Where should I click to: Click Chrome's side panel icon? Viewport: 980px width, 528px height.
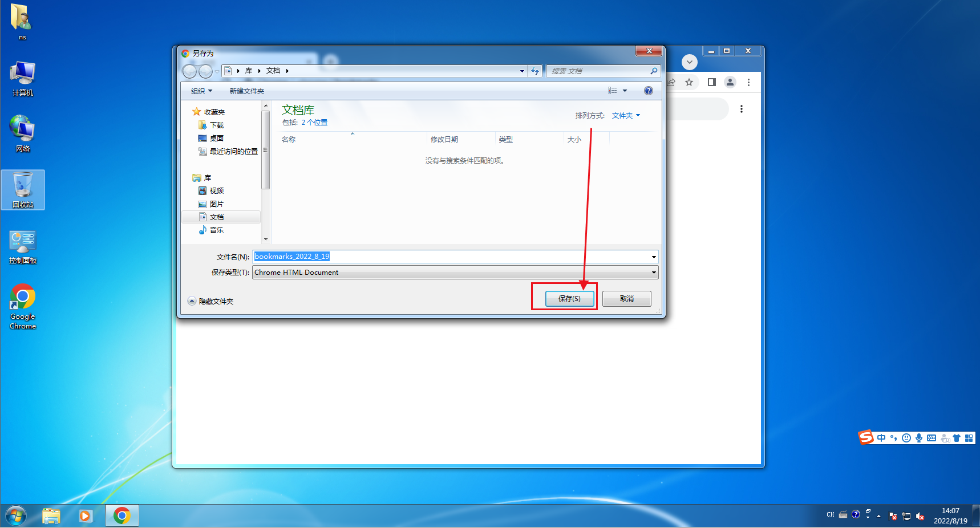pyautogui.click(x=711, y=82)
